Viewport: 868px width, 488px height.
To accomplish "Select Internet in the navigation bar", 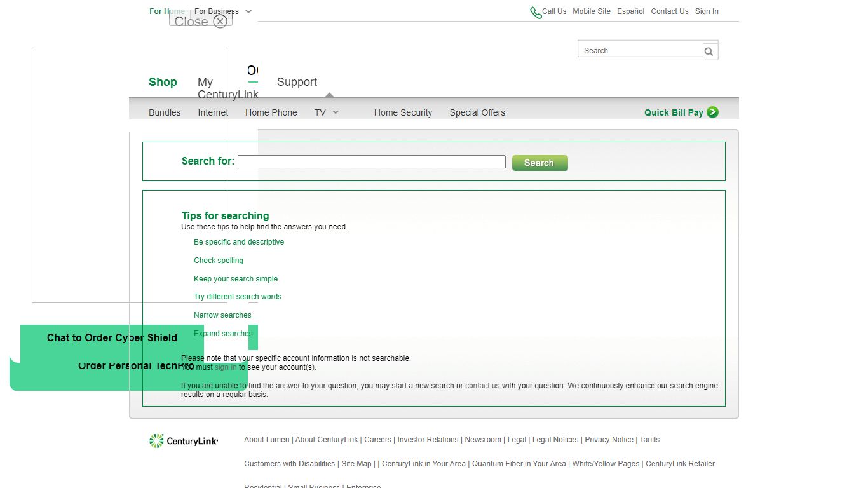I will (x=213, y=112).
